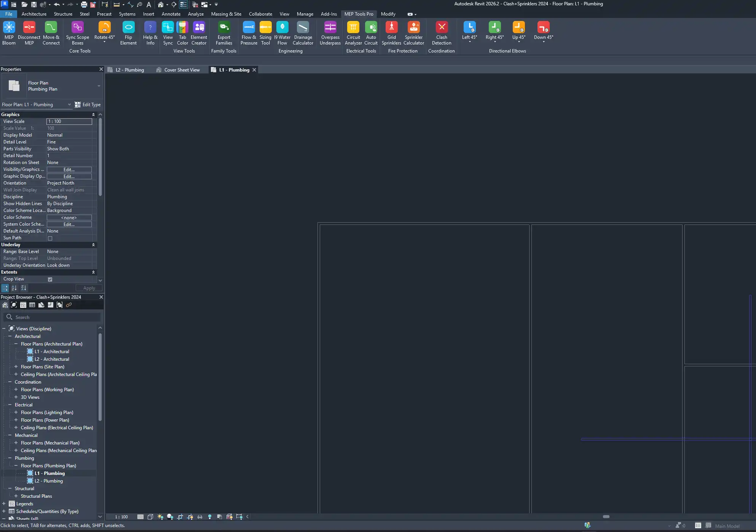The image size is (756, 532).
Task: Click the Edit Type button
Action: 88,105
